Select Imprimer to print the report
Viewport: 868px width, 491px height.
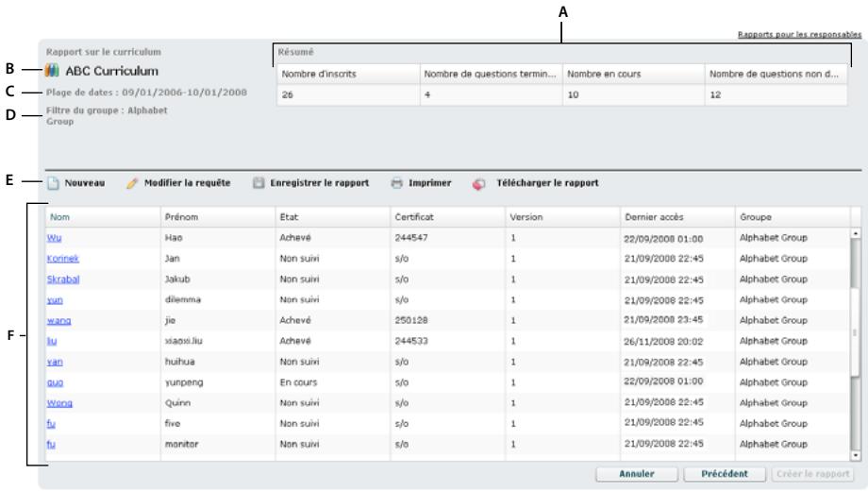(x=429, y=183)
